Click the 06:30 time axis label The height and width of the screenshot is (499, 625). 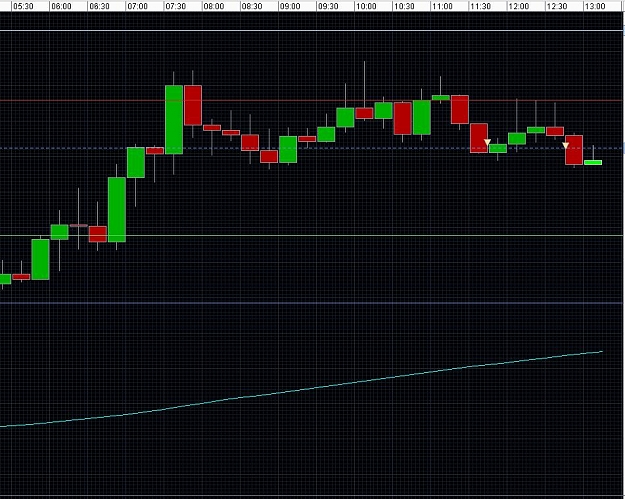tap(99, 6)
